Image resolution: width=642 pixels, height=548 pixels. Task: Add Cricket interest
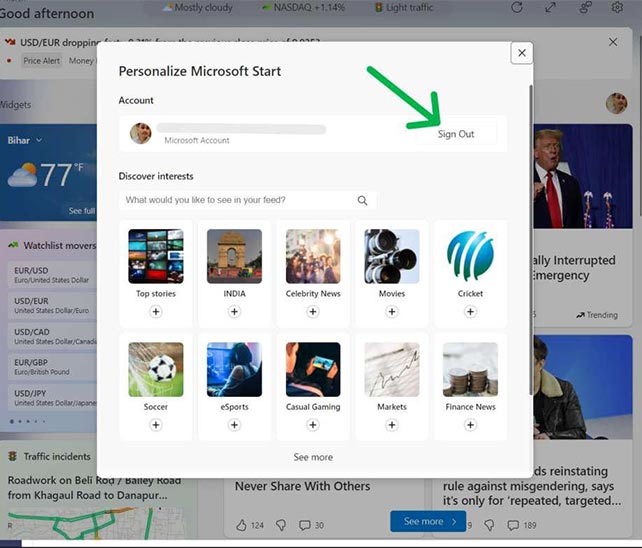(x=470, y=312)
